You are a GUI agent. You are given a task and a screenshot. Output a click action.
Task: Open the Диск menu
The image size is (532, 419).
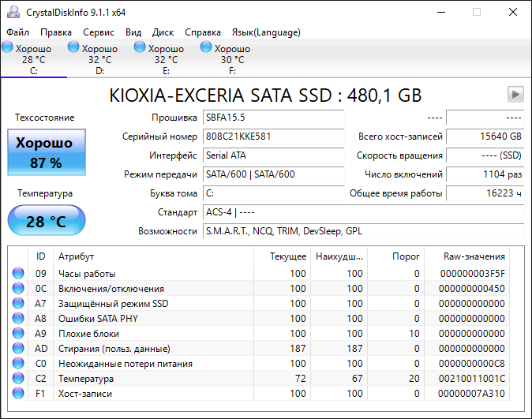pos(163,32)
